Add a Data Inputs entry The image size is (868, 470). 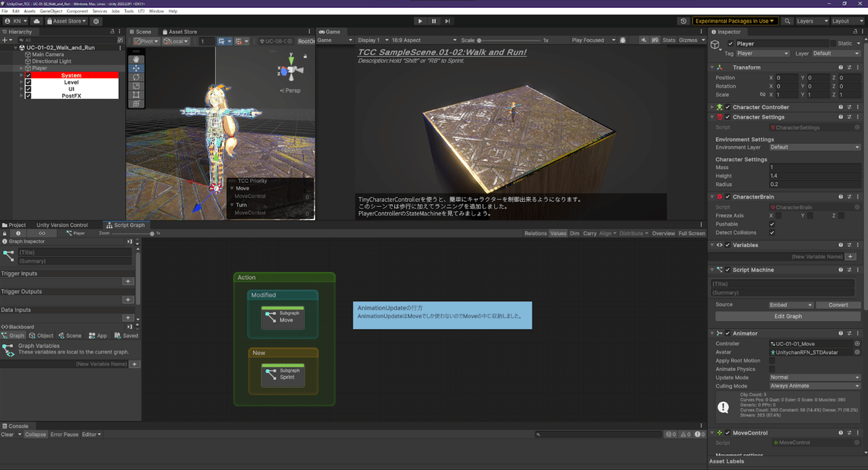point(128,317)
